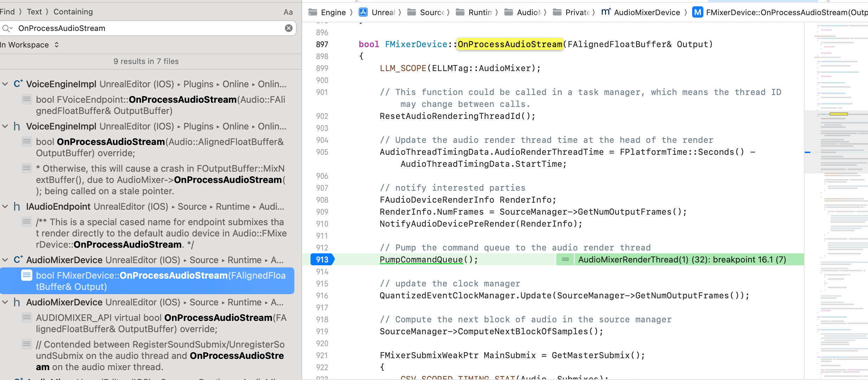868x380 pixels.
Task: Click the Containing search filter option
Action: coord(73,12)
